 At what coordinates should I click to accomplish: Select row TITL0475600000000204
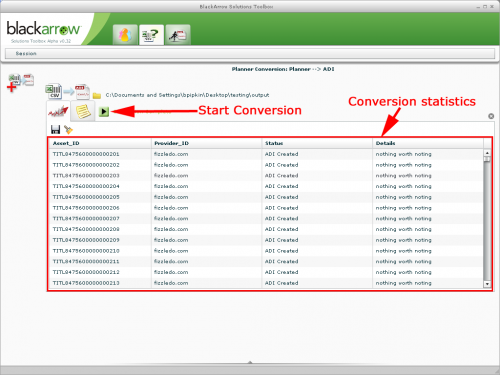(266, 186)
